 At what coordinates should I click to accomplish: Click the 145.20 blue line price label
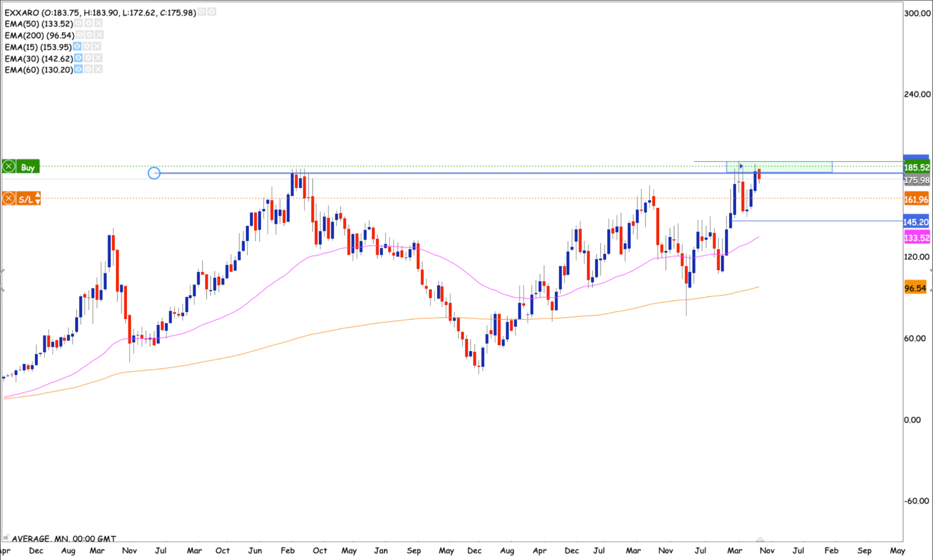point(916,222)
